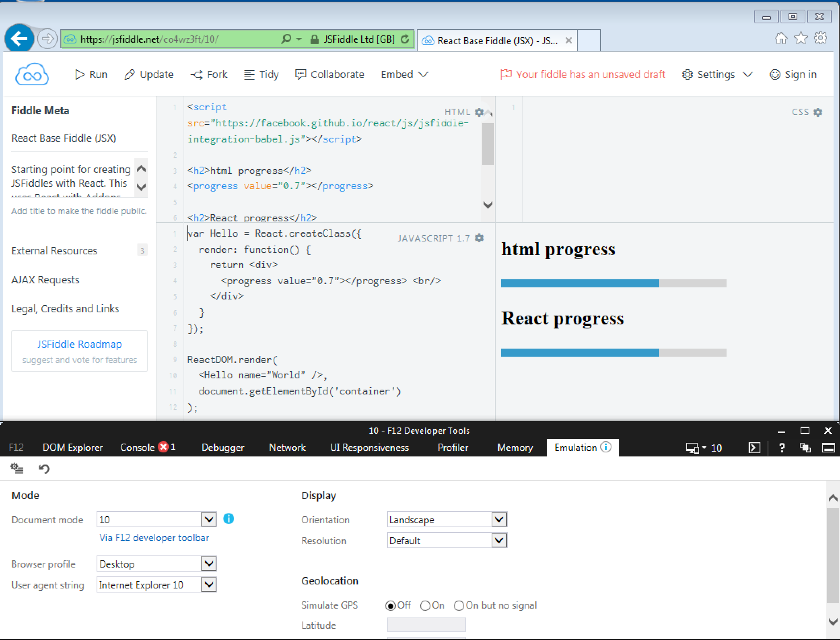Click the reset emulation settings undo icon

[44, 469]
